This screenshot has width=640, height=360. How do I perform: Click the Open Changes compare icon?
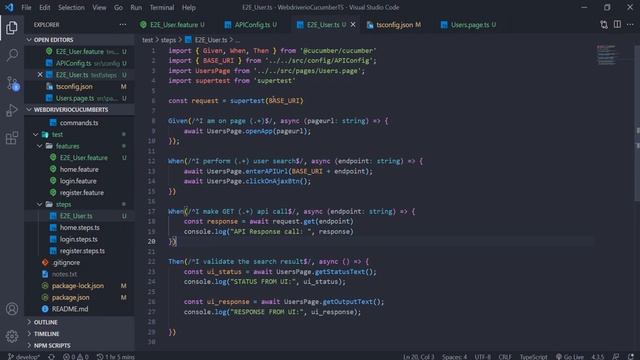click(x=604, y=24)
